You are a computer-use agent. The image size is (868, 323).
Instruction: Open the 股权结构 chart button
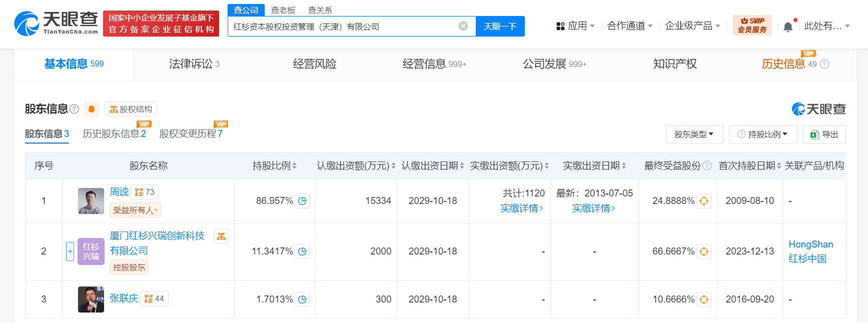point(131,109)
